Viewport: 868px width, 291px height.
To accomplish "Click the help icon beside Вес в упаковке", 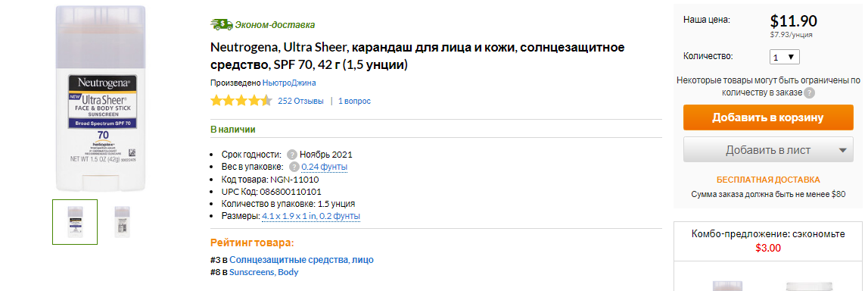I will 294,167.
